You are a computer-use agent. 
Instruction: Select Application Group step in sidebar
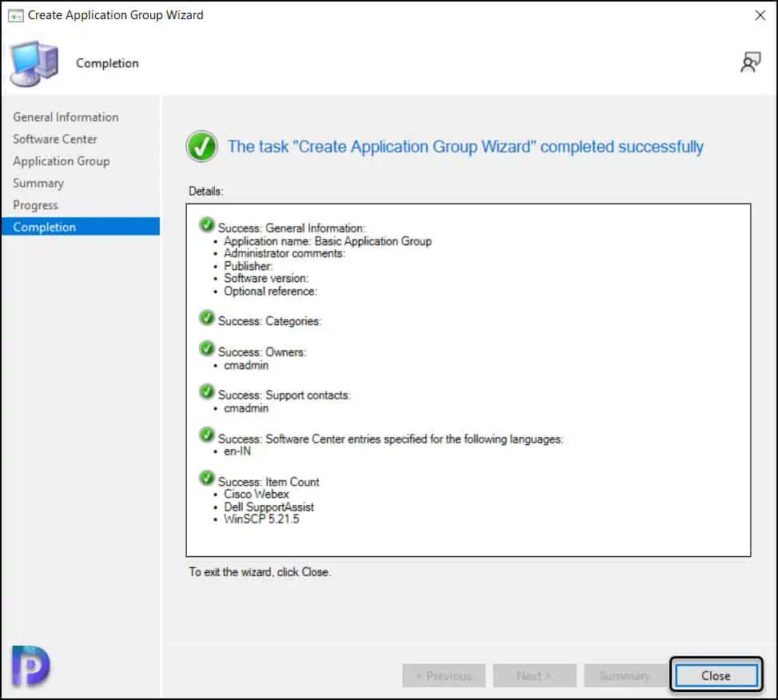point(62,161)
